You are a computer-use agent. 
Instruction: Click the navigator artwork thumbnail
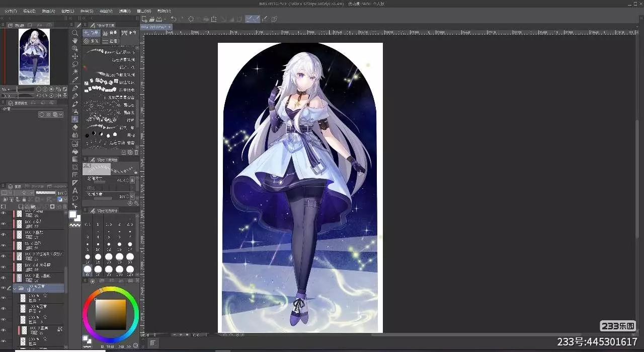(34, 56)
